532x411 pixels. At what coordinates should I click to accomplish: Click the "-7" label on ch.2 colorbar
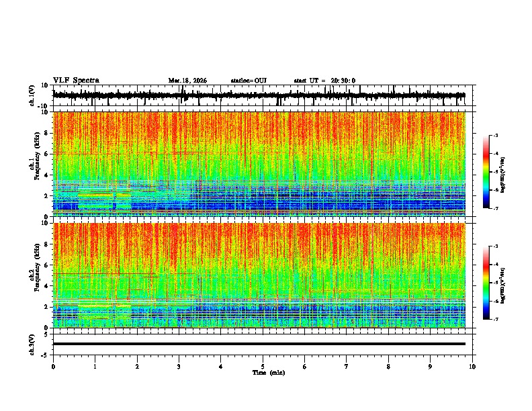(x=496, y=319)
